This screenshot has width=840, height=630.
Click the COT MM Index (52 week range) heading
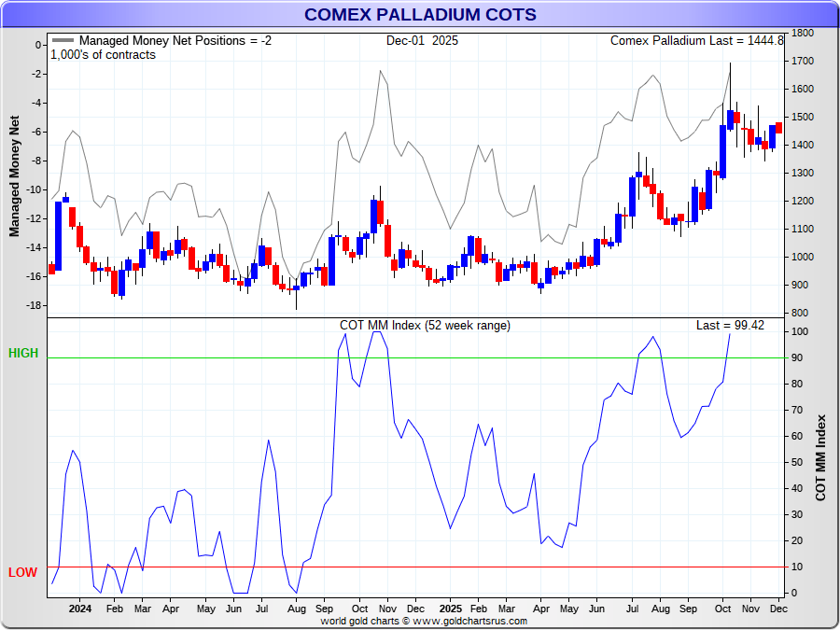[425, 325]
